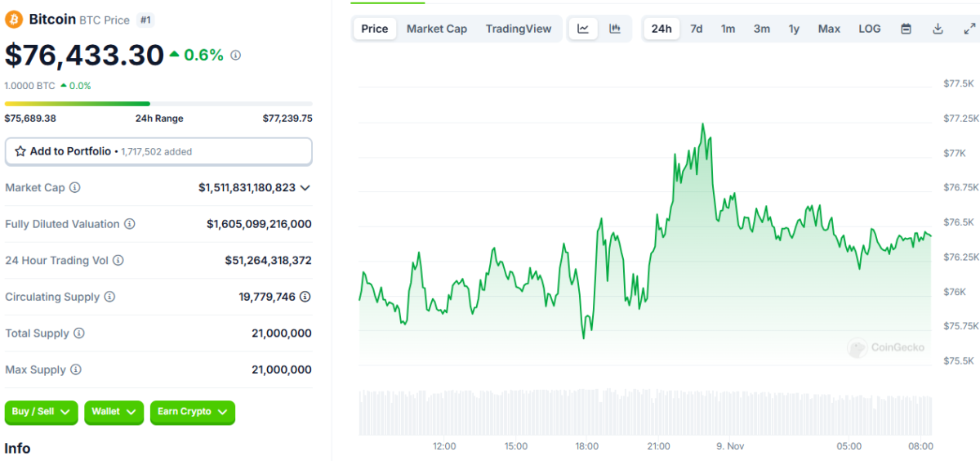Expand chart to fullscreen
Viewport: 980px width, 461px height.
point(969,29)
